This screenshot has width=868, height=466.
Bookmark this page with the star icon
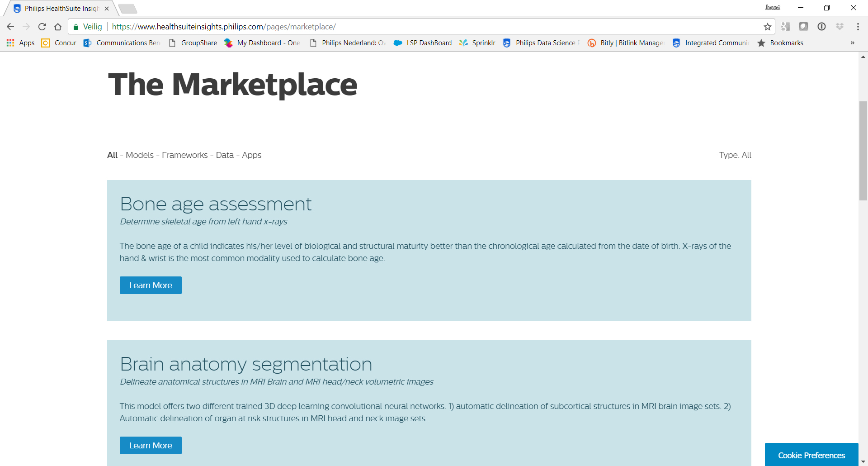[x=767, y=27]
